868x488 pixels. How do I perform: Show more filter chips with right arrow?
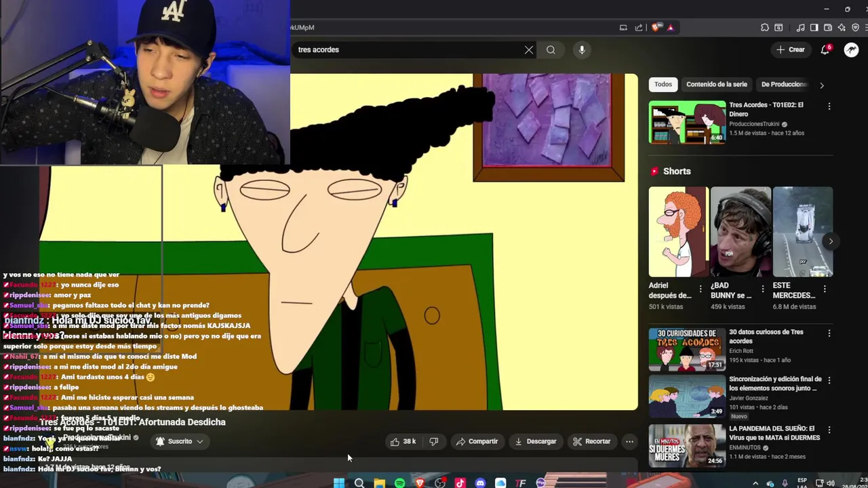tap(822, 85)
